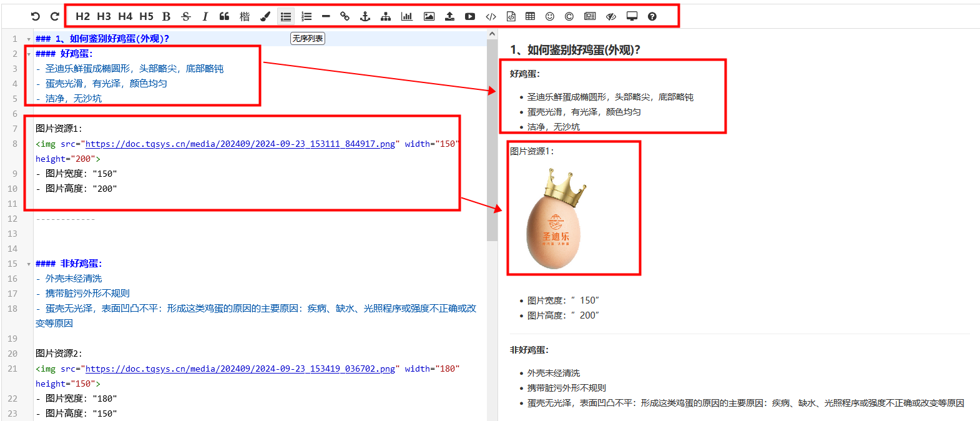Apply the H5 heading format
This screenshot has height=421, width=980.
(x=146, y=16)
